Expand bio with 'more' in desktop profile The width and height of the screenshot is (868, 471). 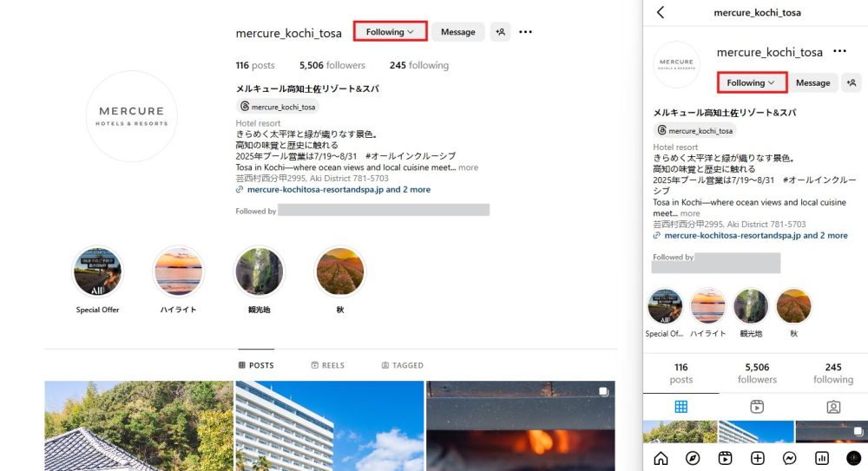(469, 167)
